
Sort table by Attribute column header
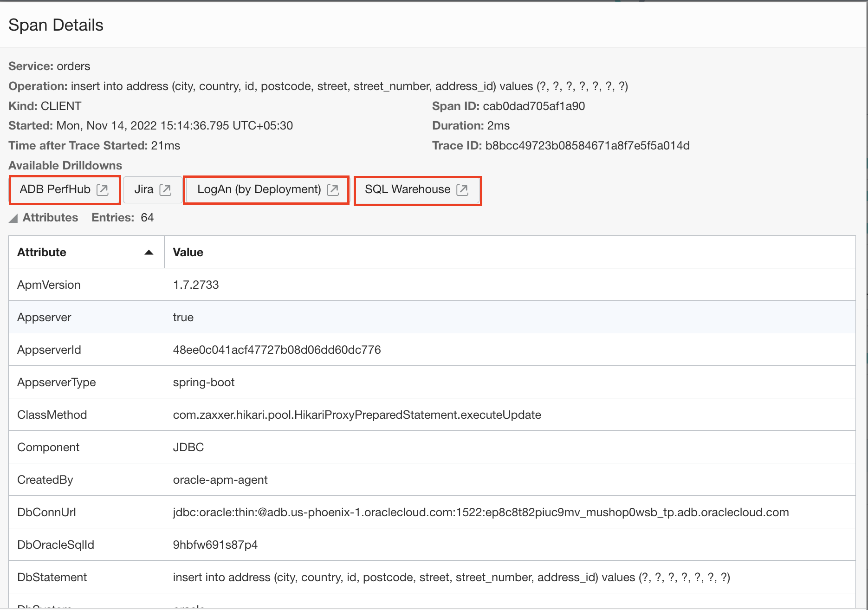42,253
